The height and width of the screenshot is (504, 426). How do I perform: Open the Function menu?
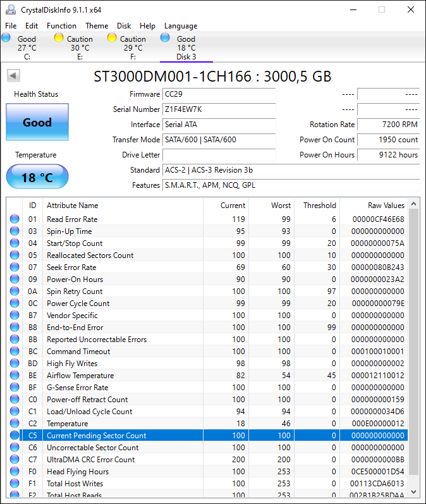click(x=61, y=26)
